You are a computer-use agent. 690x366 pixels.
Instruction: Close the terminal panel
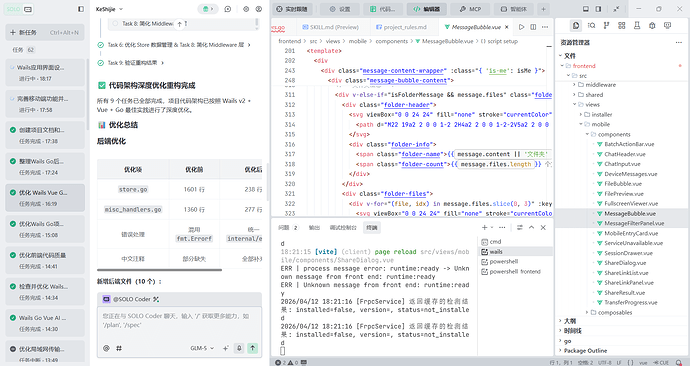point(543,227)
